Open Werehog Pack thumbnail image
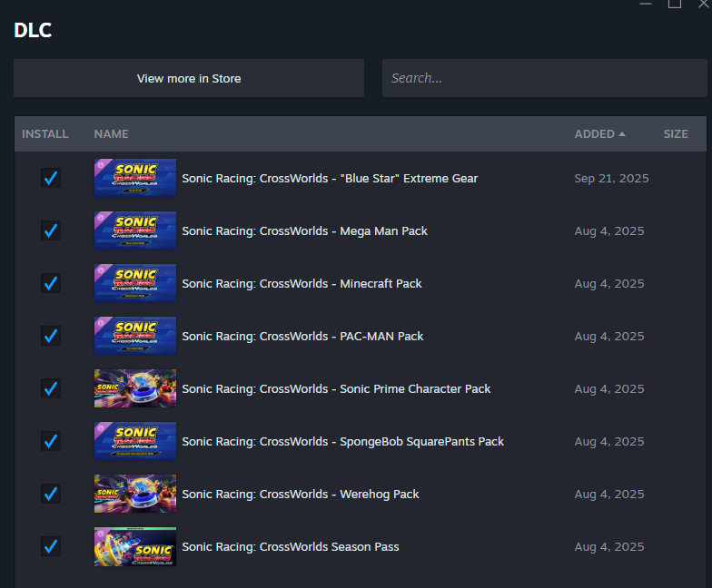This screenshot has height=588, width=712. [135, 494]
